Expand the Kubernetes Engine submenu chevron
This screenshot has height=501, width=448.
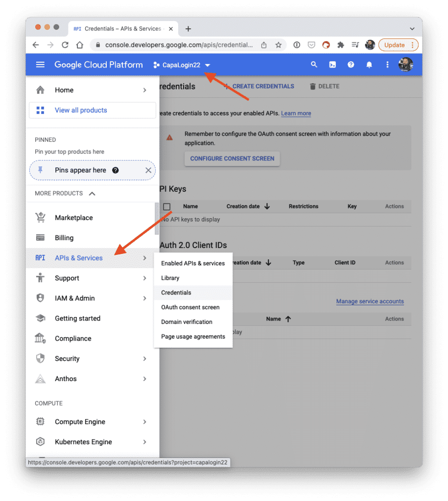144,442
